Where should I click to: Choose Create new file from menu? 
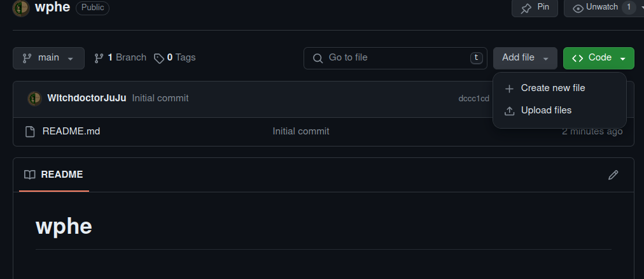[552, 88]
